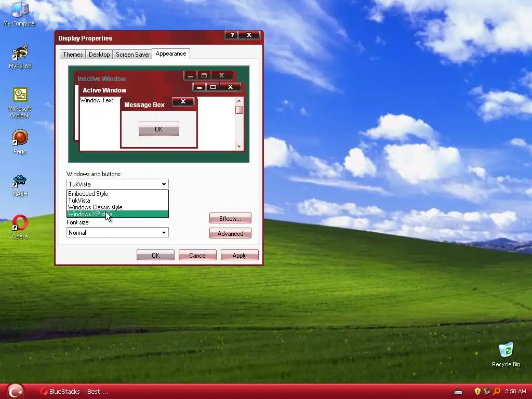The width and height of the screenshot is (532, 399).
Task: Click the safely remove hardware tray icon
Action: (x=487, y=391)
